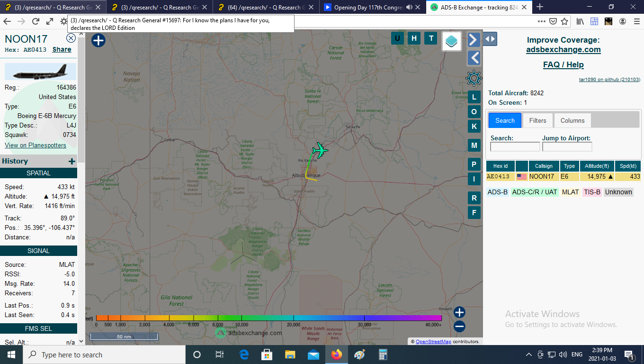Open the map layers selector
This screenshot has width=644, height=364.
point(452,41)
